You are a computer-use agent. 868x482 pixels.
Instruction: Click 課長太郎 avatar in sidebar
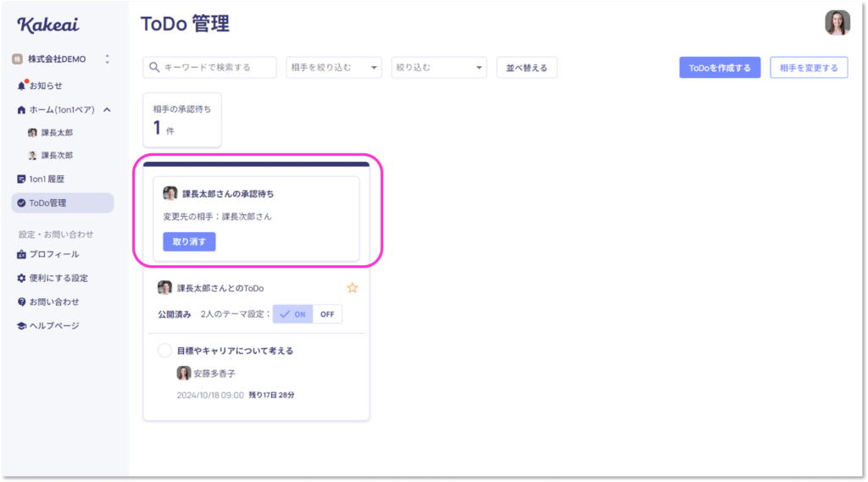tap(32, 133)
